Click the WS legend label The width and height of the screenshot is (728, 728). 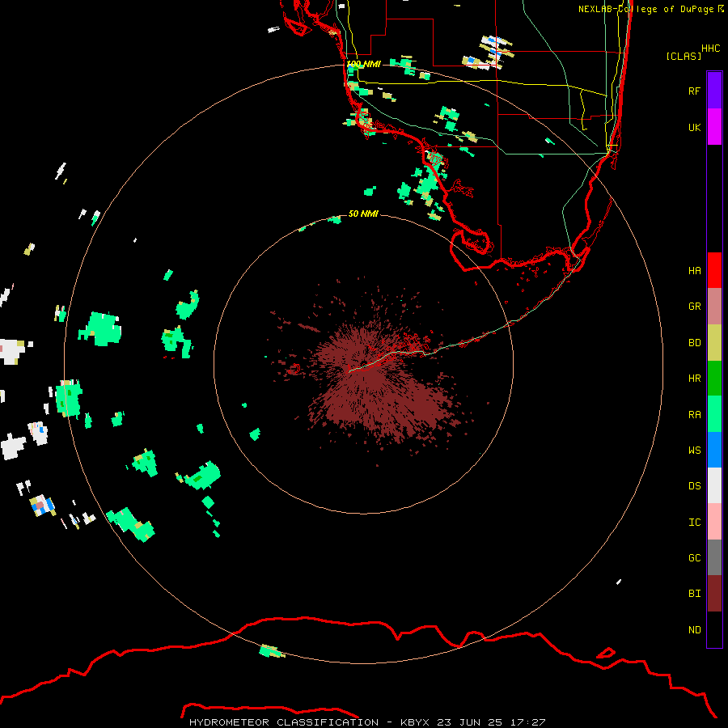coord(694,451)
